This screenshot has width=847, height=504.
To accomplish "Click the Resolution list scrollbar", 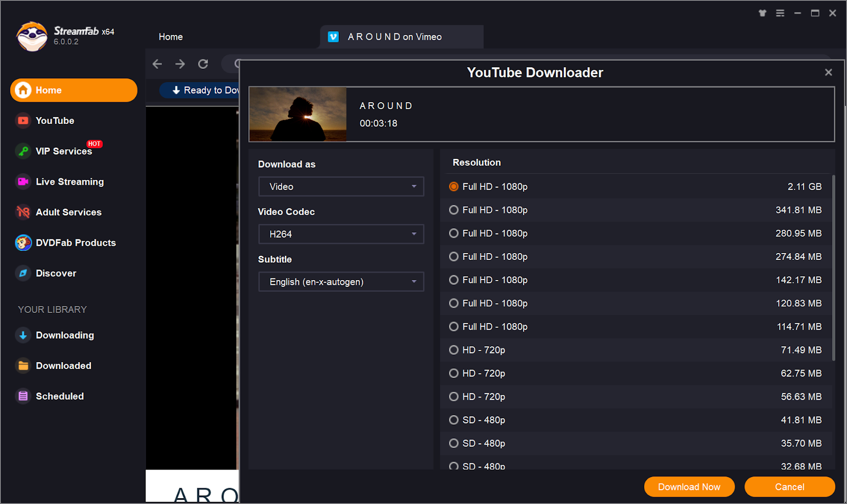I will pos(834,268).
